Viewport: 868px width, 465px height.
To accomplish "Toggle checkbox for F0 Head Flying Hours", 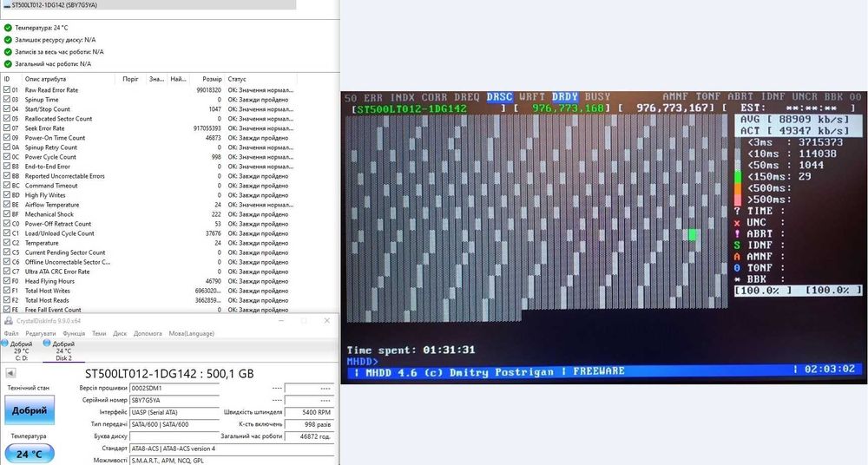I will click(7, 281).
